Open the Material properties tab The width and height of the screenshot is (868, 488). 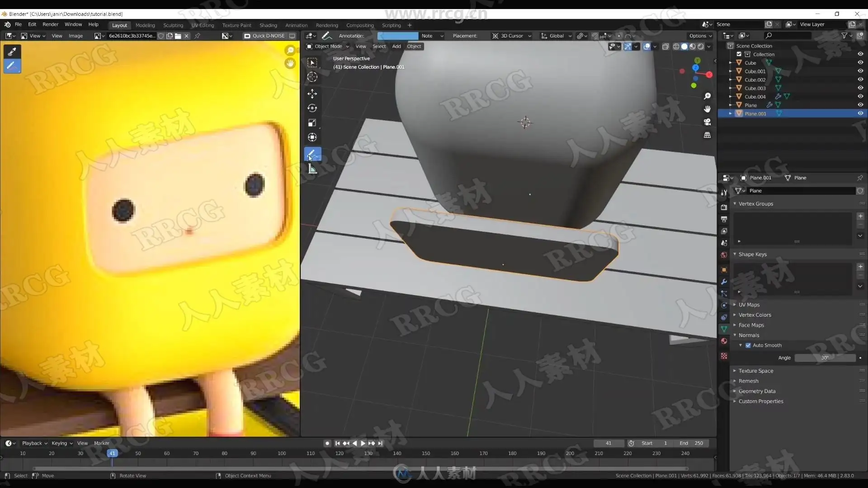pos(724,341)
